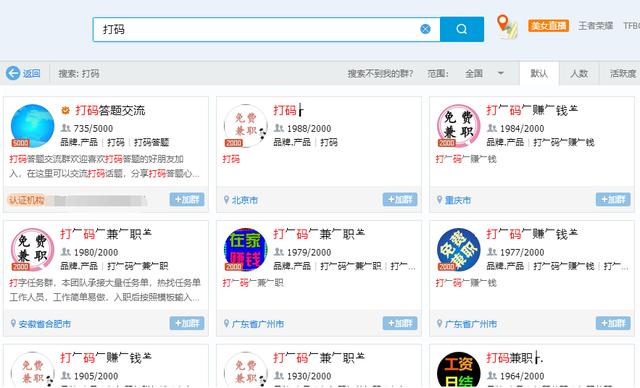Open the avatar of the 1980/2000 group
The image size is (640, 388).
click(32, 249)
